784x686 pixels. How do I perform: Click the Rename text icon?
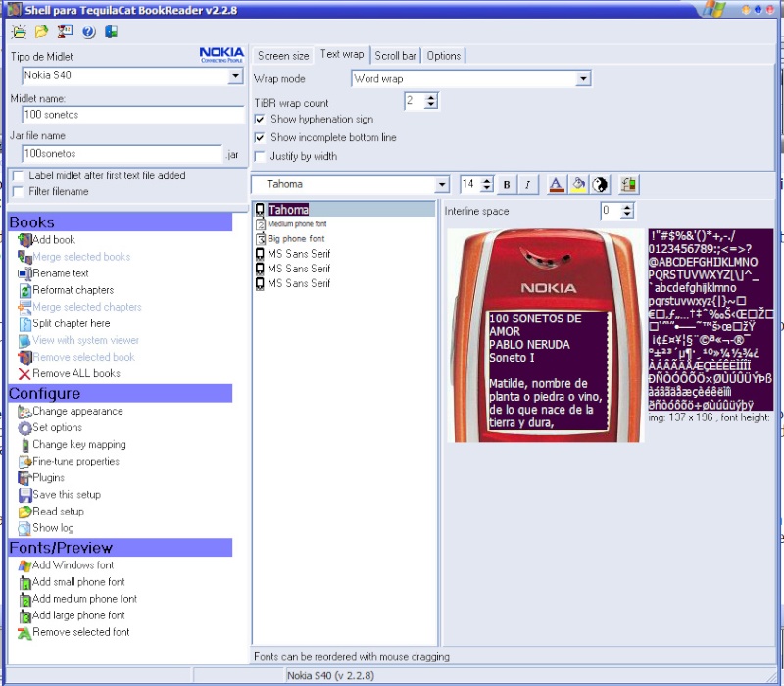(24, 273)
